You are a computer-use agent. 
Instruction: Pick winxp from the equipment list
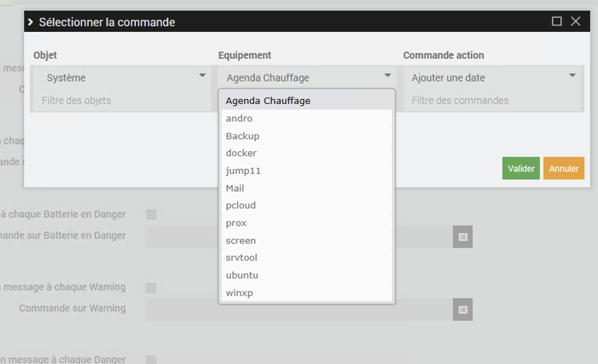(x=306, y=293)
